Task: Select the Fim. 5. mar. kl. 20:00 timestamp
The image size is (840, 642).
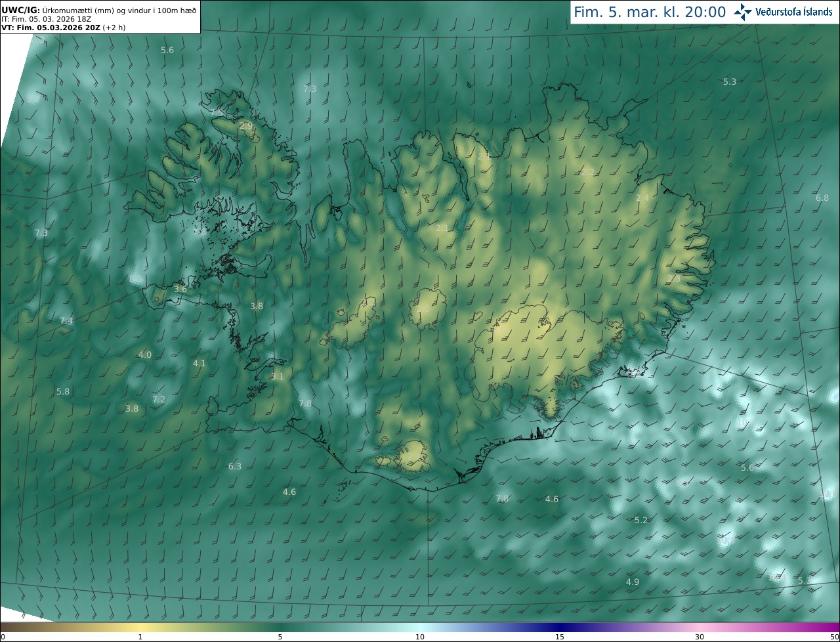Action: 650,12
